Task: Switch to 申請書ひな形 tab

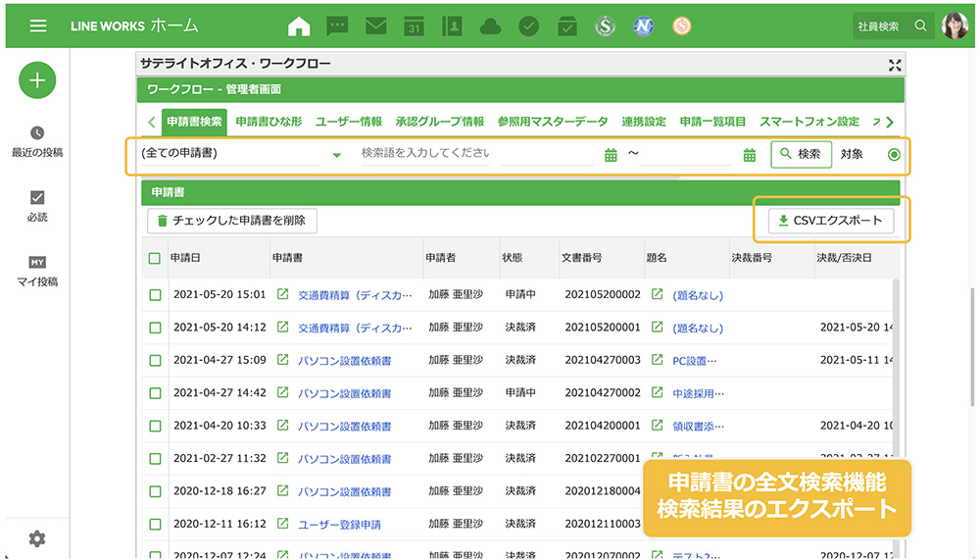Action: click(x=269, y=122)
